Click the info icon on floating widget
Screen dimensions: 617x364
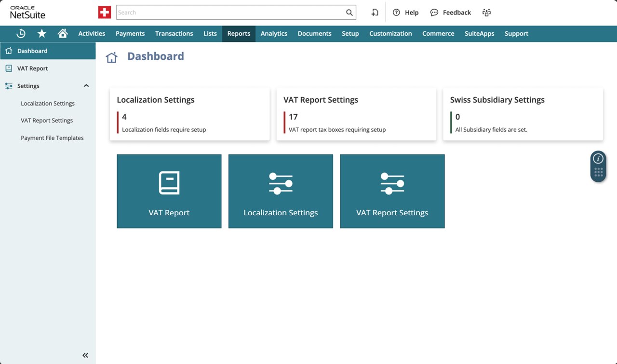coord(598,159)
